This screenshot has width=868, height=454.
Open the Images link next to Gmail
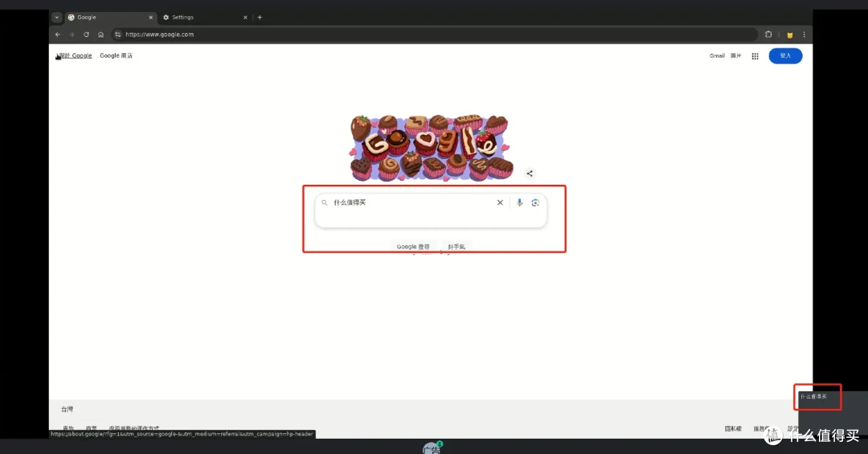coord(735,56)
